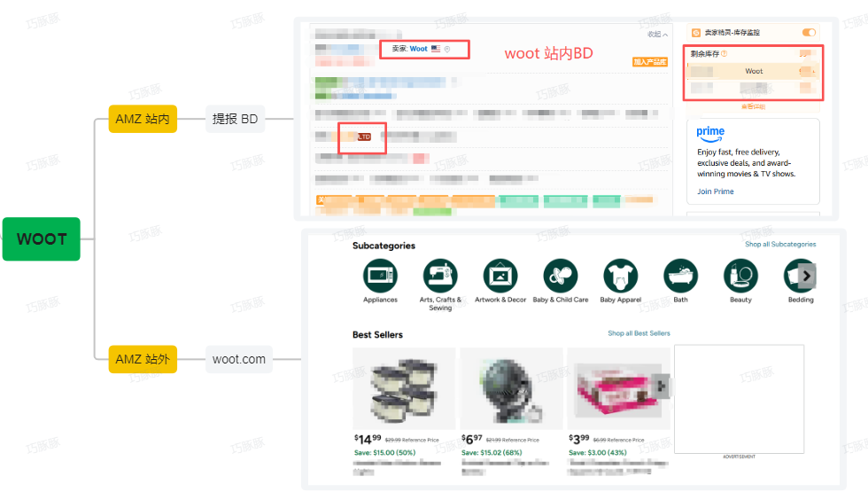Open the Shop all Subcategories link

tap(780, 245)
